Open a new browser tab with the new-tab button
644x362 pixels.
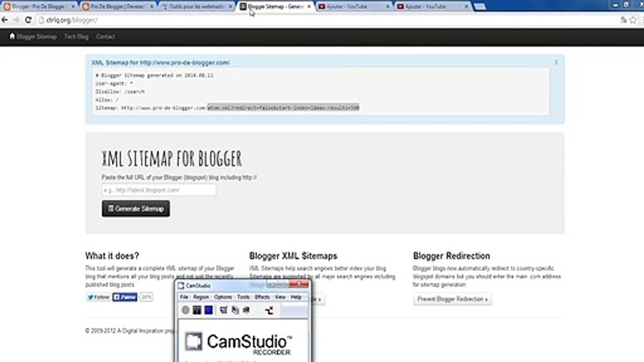[479, 7]
